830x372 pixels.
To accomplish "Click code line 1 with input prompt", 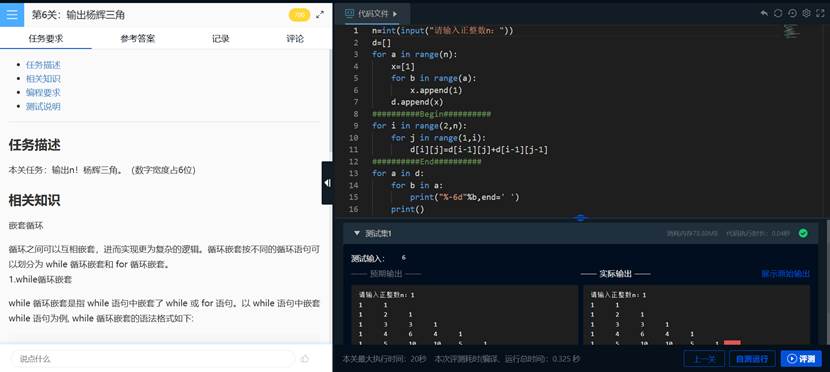I will [x=443, y=31].
